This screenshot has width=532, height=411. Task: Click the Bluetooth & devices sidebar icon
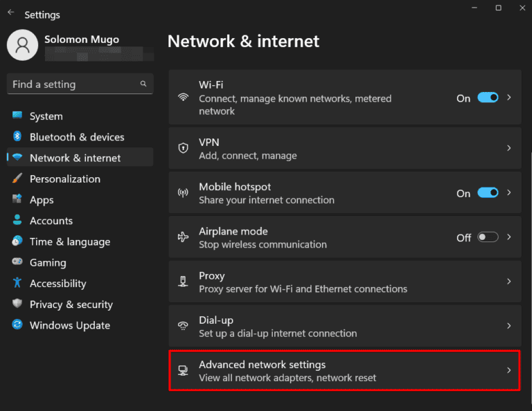17,137
